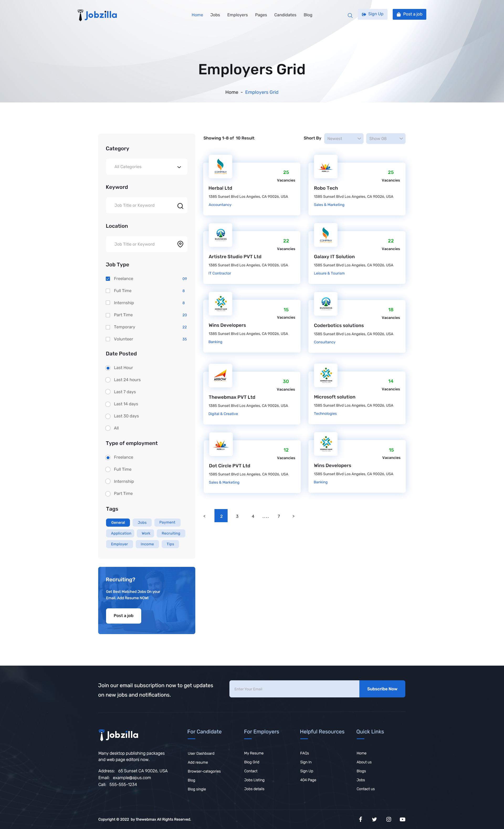Viewport: 504px width, 829px height.
Task: Uncheck the Freelance job type checkbox
Action: (108, 279)
